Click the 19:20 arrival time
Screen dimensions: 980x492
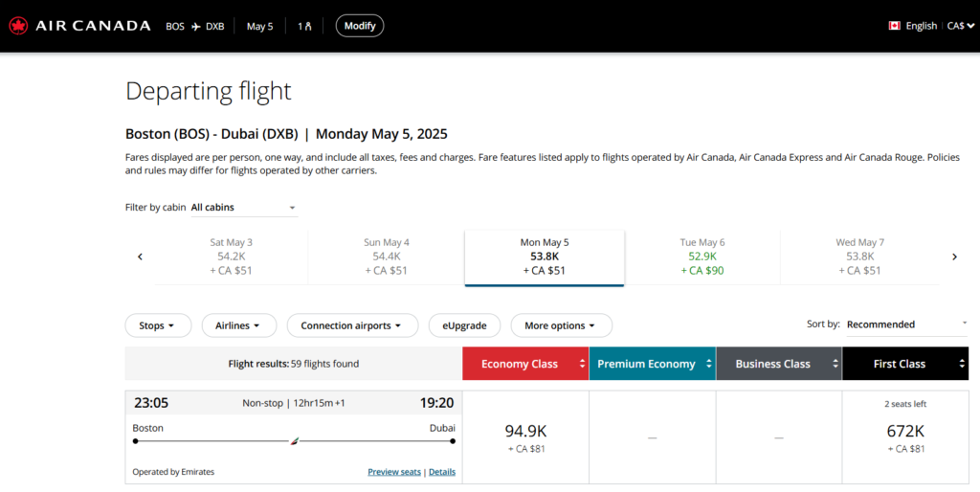pos(436,403)
